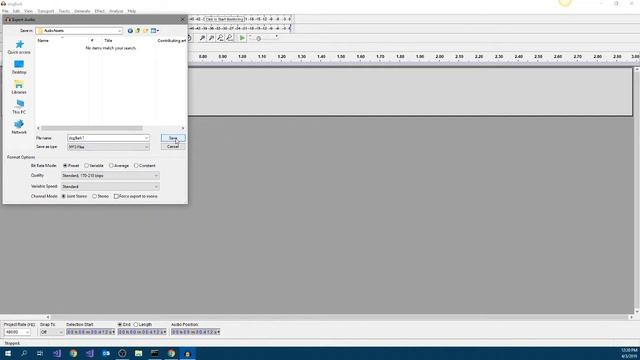Click the Audacity vertical scrollbar down arrow

pyautogui.click(x=637, y=312)
